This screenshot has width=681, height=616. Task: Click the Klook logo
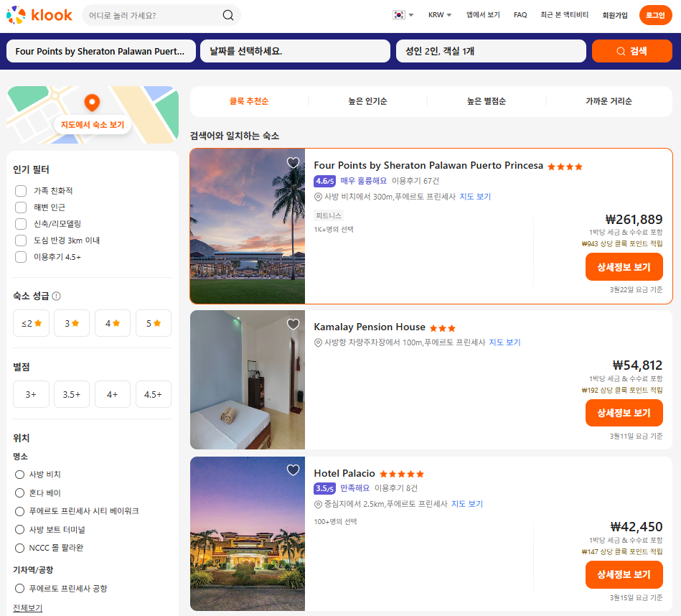(x=39, y=15)
